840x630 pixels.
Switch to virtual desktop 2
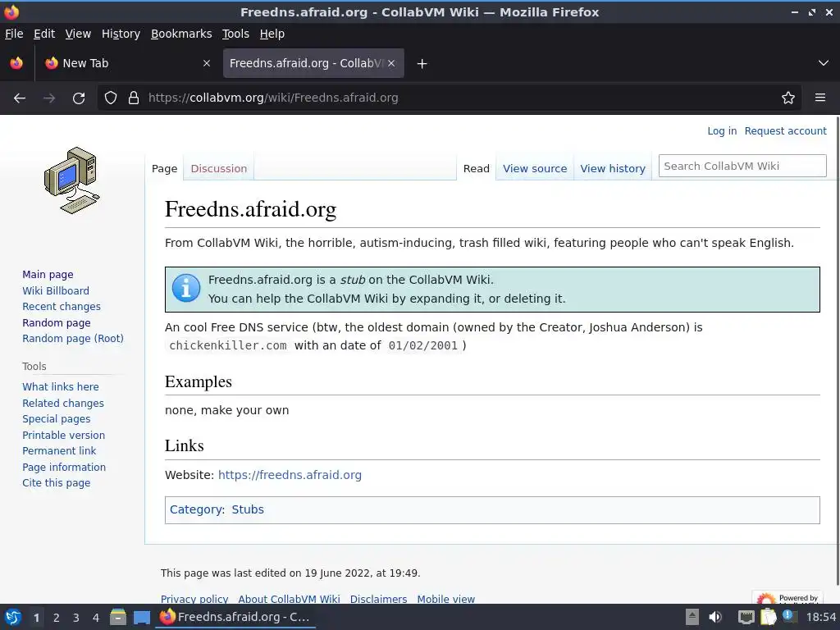click(57, 618)
